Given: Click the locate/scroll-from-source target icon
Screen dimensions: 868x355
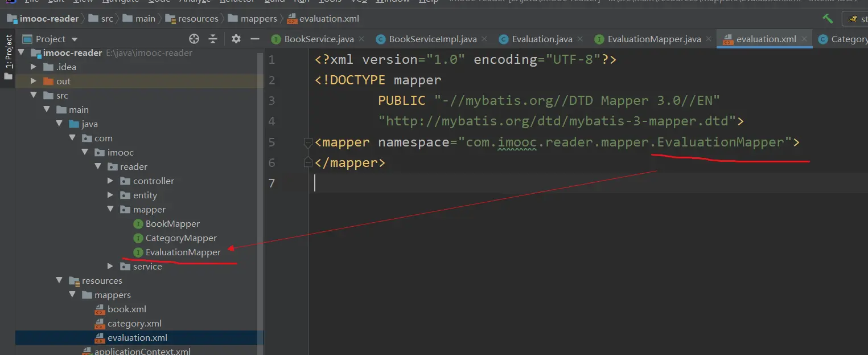Looking at the screenshot, I should click(194, 39).
